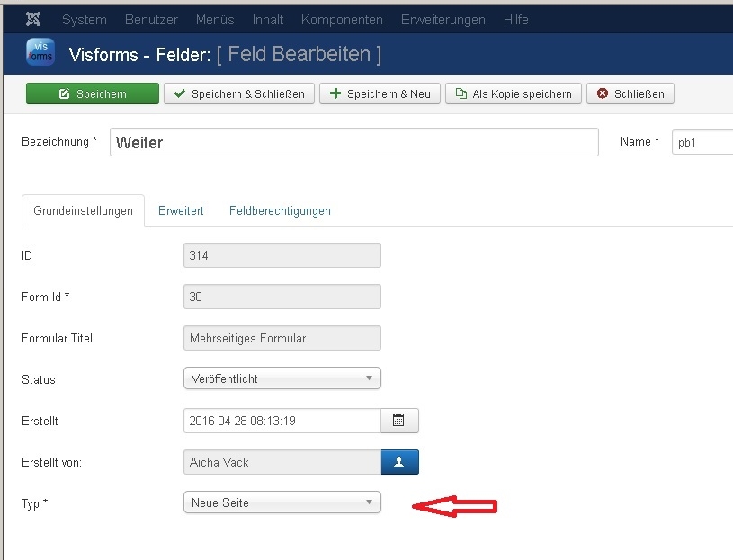Screen dimensions: 733x560
Task: Select a user with the Erstellt von button
Action: (399, 462)
